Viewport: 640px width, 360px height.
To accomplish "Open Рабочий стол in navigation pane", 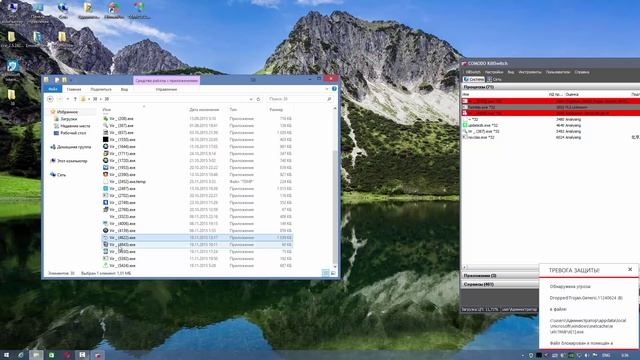I will click(x=73, y=133).
